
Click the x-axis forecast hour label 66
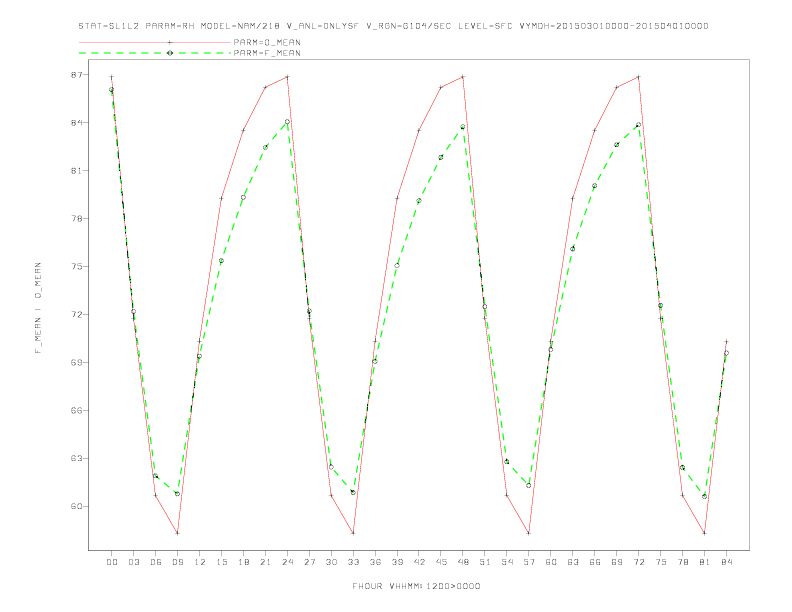[x=595, y=562]
